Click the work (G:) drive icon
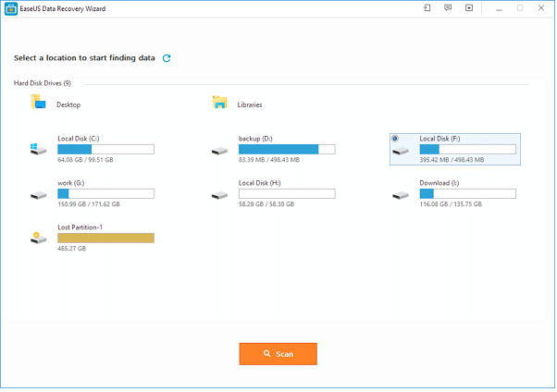Screen dimensions: 557x392 pos(38,195)
